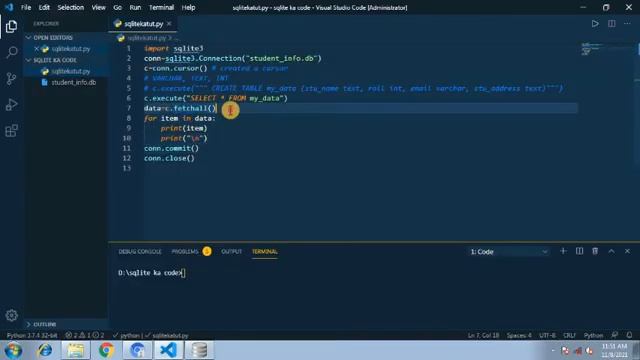Viewport: 640px width, 360px height.
Task: Click line number 6 in the gutter
Action: click(129, 98)
